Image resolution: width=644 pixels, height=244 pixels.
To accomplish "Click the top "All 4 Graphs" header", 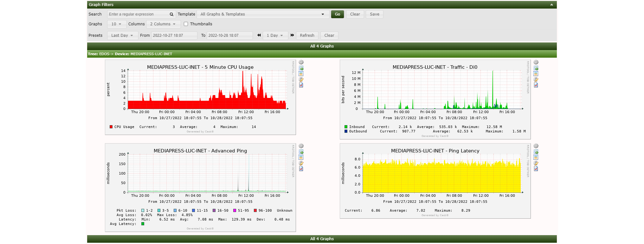I will [x=322, y=46].
